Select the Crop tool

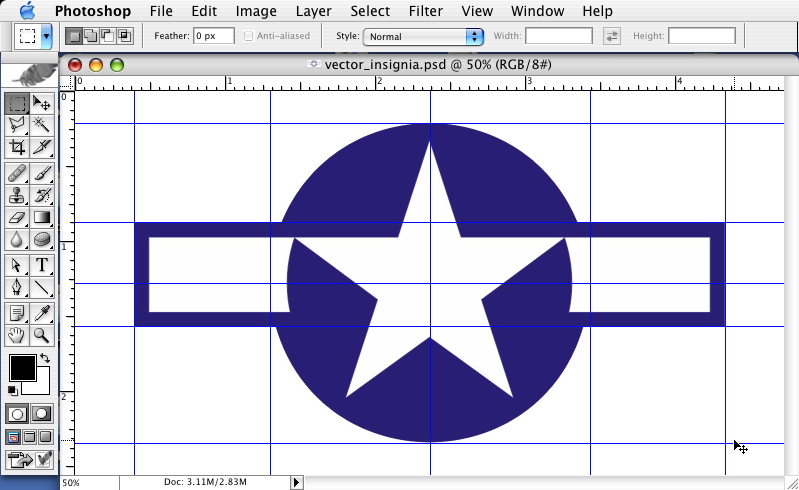point(17,147)
